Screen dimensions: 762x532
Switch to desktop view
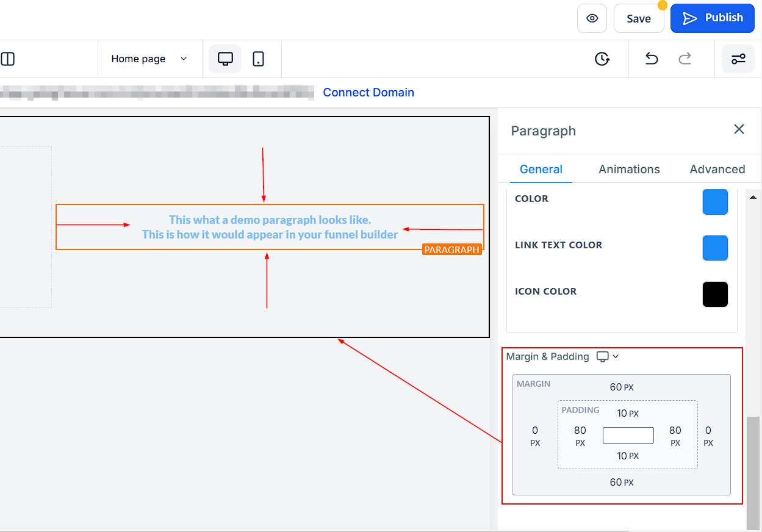pos(225,59)
